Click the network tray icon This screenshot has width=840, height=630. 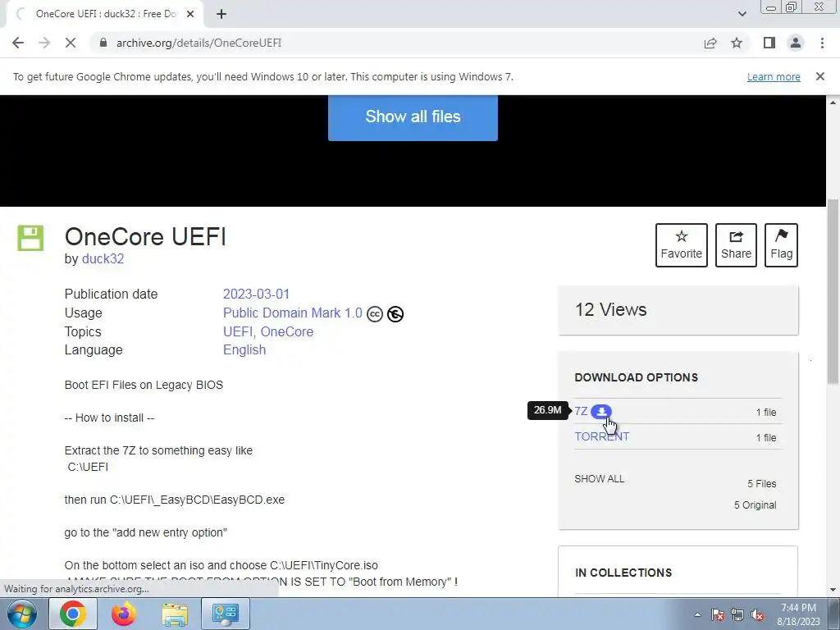(737, 614)
